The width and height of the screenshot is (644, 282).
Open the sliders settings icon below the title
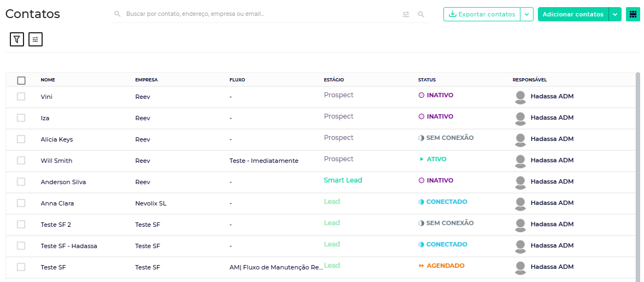(36, 39)
